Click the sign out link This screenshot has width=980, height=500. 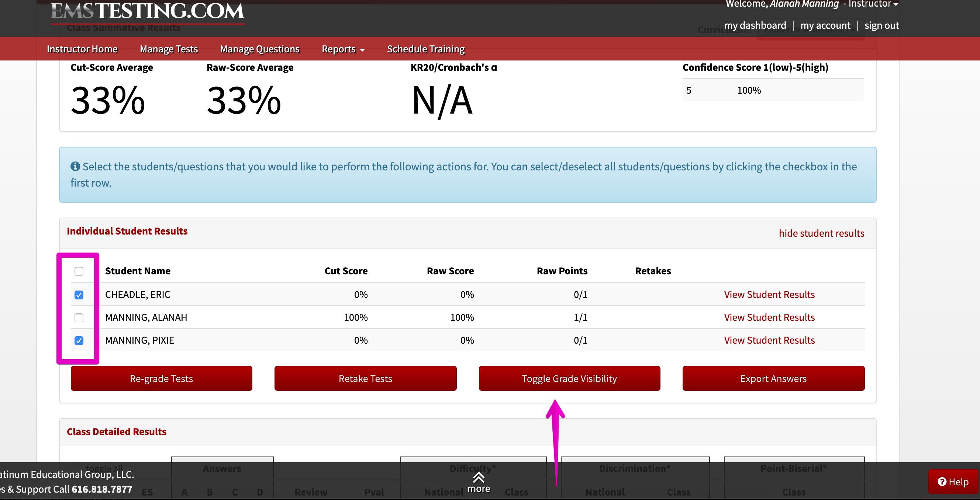(x=881, y=25)
